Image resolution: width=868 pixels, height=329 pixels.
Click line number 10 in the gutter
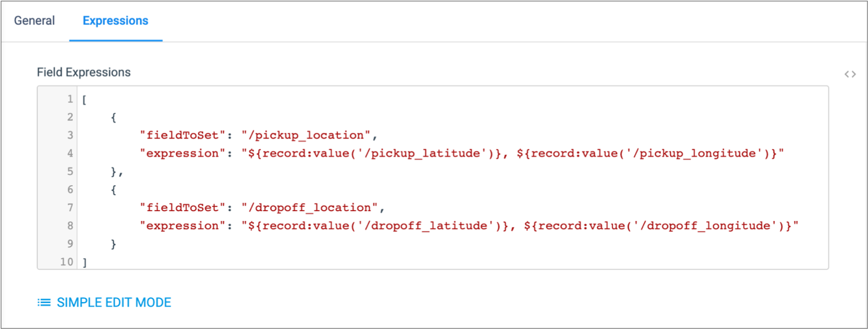(67, 262)
